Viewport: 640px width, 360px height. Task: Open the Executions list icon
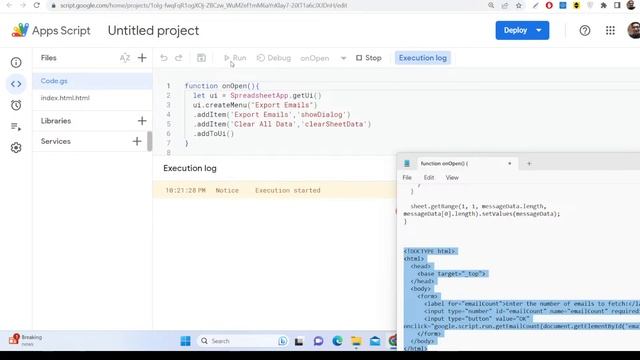(x=16, y=127)
